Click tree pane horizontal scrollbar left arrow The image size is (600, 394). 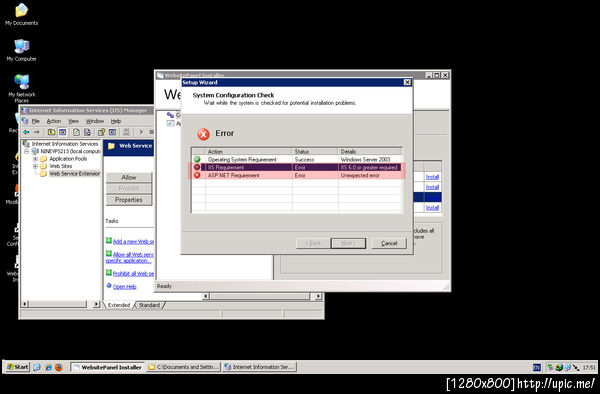[25, 304]
